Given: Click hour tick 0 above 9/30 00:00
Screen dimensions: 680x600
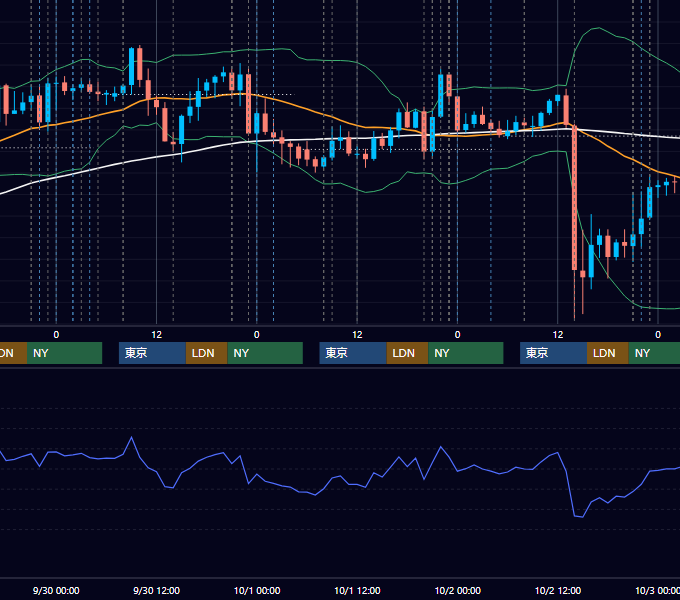Looking at the screenshot, I should coord(56,335).
